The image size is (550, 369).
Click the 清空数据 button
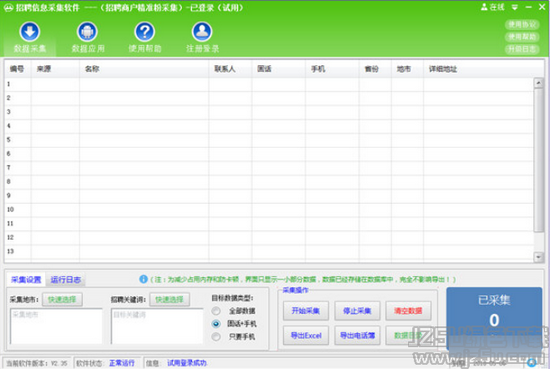pos(408,311)
